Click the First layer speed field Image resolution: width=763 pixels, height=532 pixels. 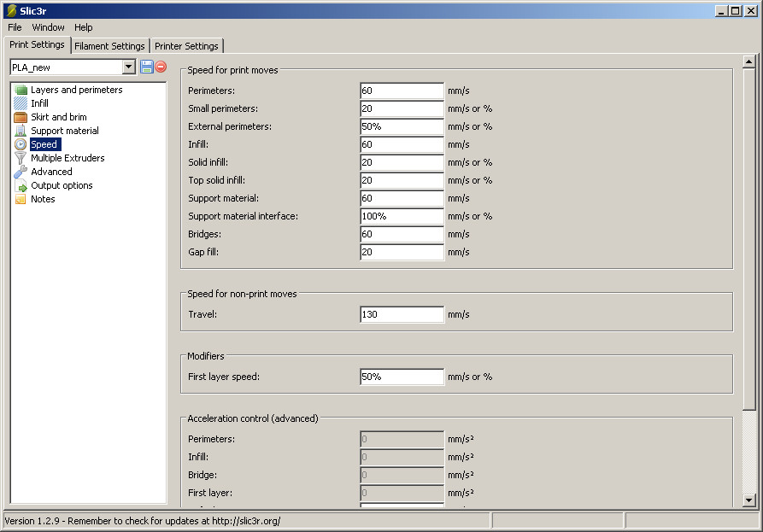[402, 377]
